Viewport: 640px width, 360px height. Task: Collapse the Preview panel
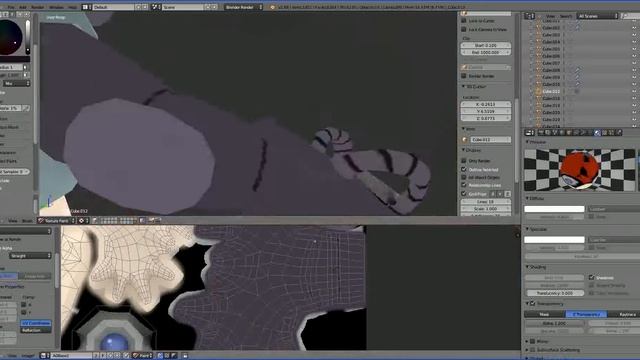point(527,142)
